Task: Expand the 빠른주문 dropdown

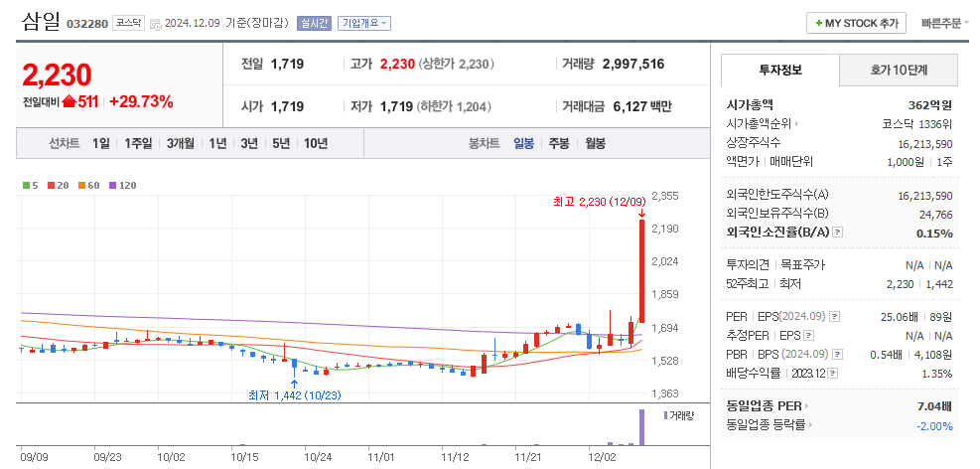Action: tap(945, 23)
